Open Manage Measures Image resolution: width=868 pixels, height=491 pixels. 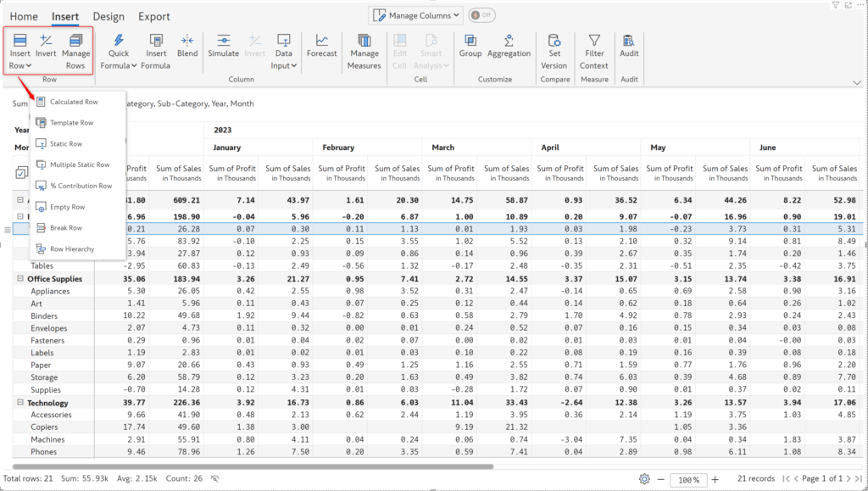point(364,51)
